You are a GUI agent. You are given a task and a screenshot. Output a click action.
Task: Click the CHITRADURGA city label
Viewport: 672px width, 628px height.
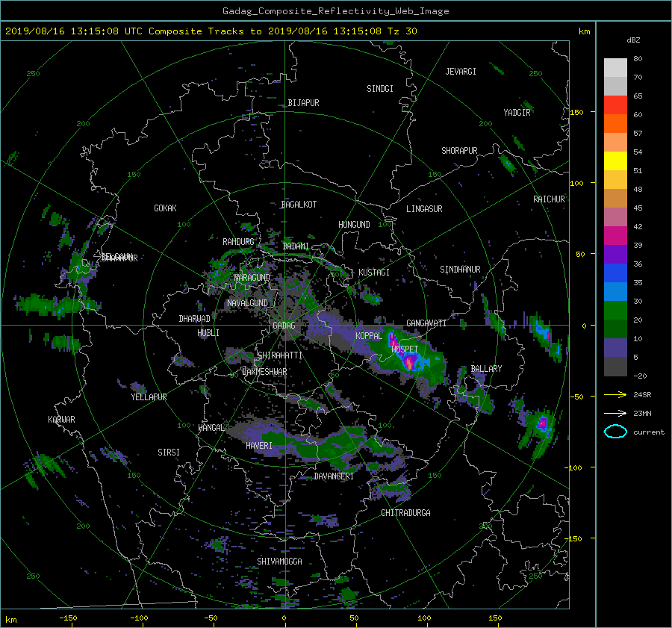click(x=406, y=513)
